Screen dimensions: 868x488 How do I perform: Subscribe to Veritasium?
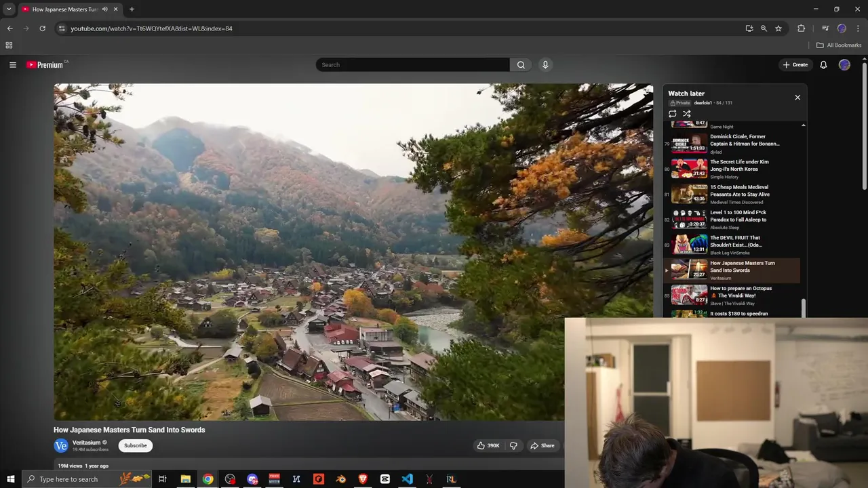click(x=135, y=445)
